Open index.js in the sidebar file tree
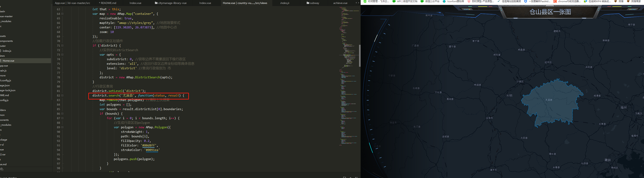This screenshot has height=178, width=644. (7, 51)
